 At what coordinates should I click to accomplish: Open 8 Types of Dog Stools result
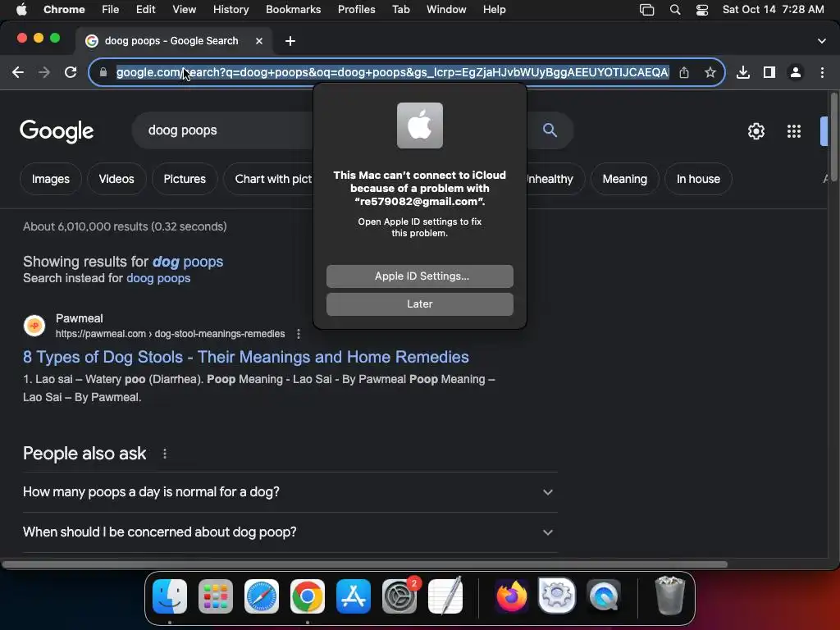tap(246, 358)
